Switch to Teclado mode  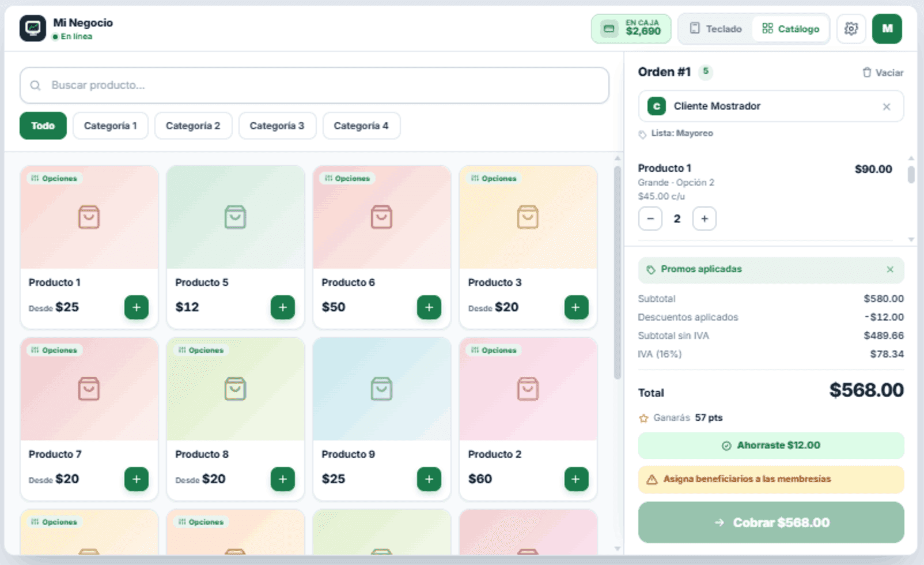[716, 29]
